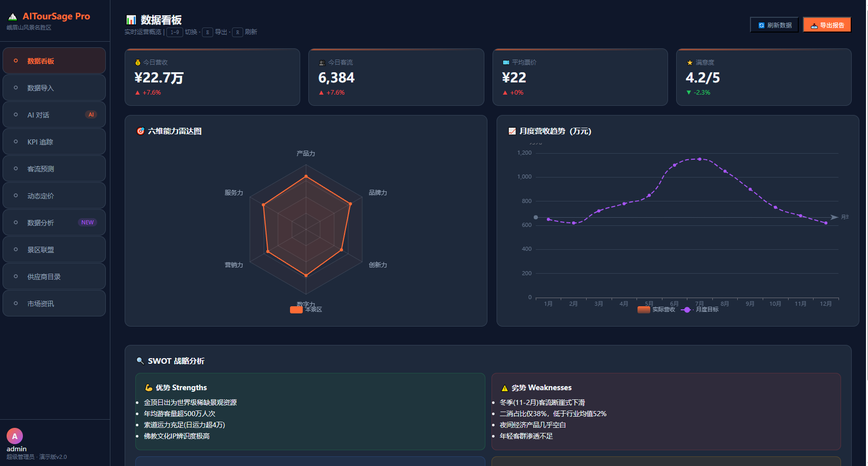868x466 pixels.
Task: Click the trend chart icon beside 月度营收趋势
Action: tap(512, 131)
